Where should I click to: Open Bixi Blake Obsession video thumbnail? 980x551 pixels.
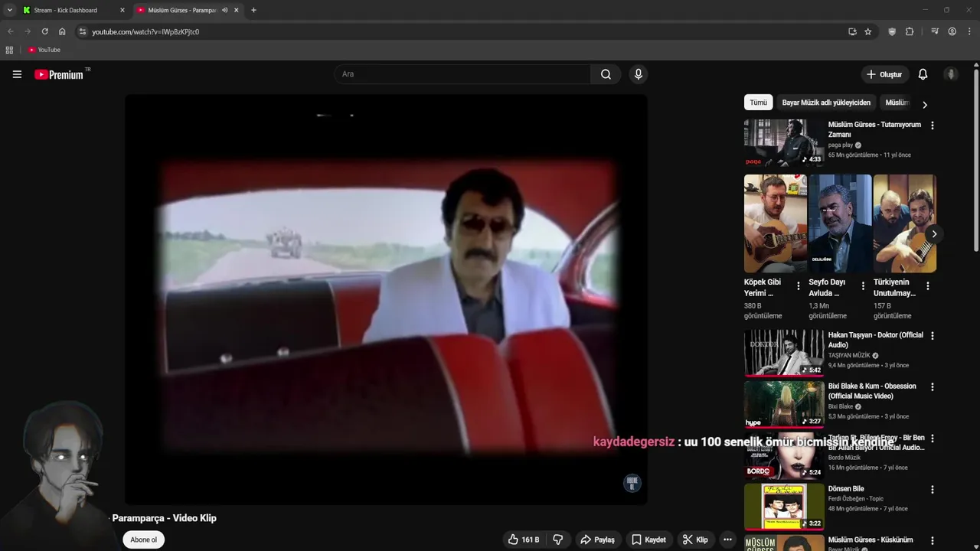pos(784,404)
